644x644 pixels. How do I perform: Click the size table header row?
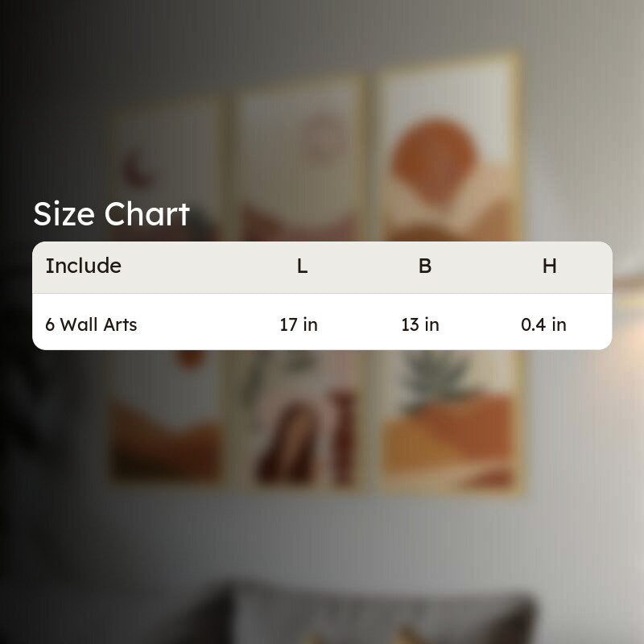[x=322, y=267]
